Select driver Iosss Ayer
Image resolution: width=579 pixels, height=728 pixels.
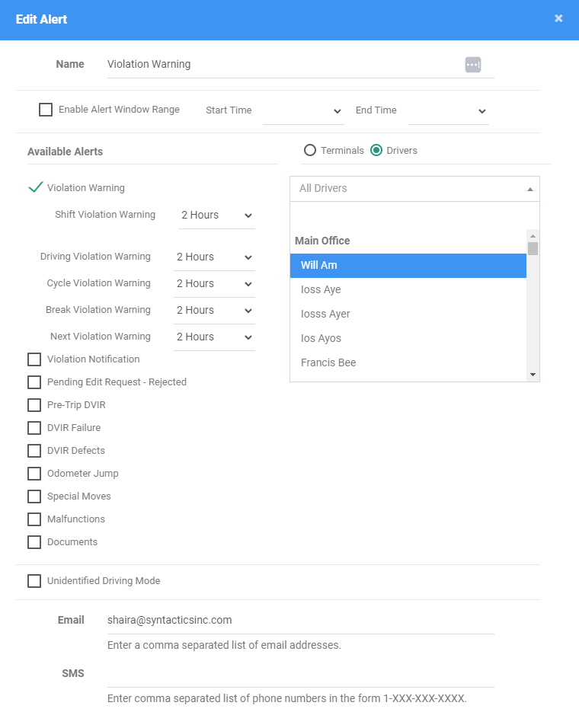[408, 315]
